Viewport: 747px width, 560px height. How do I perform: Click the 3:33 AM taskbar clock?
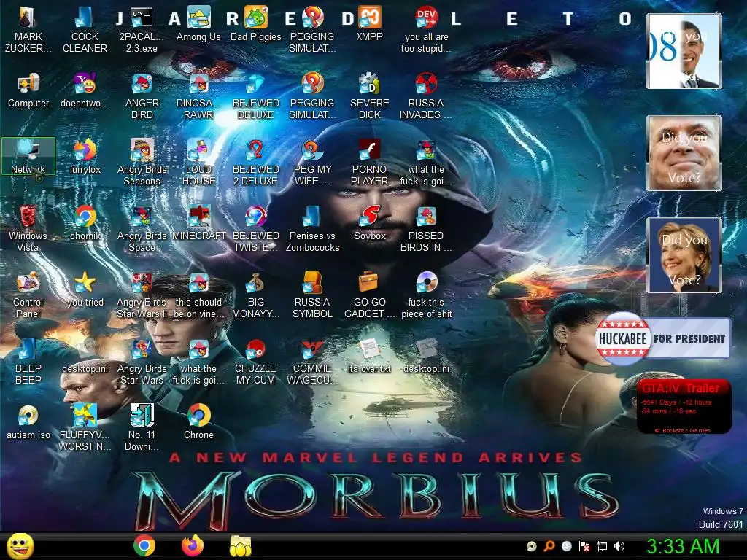coord(683,546)
